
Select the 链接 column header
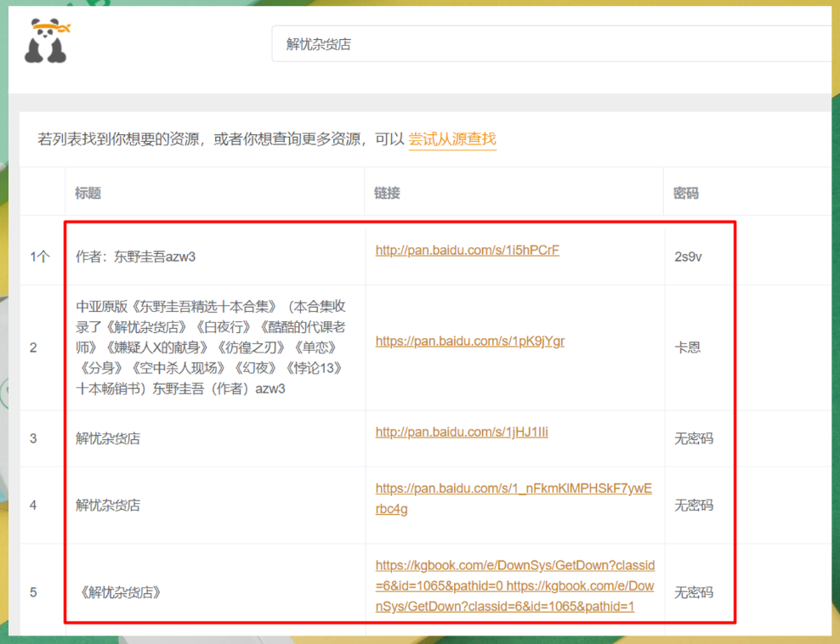tap(387, 193)
